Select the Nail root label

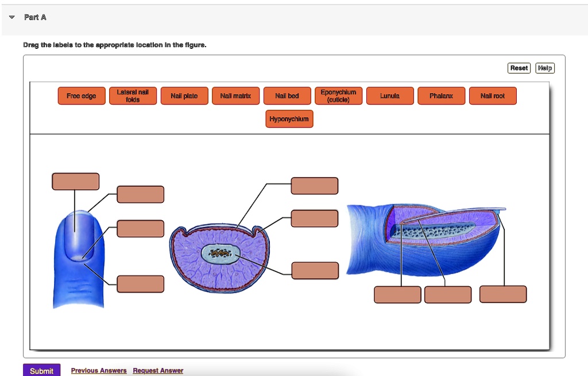pos(493,95)
